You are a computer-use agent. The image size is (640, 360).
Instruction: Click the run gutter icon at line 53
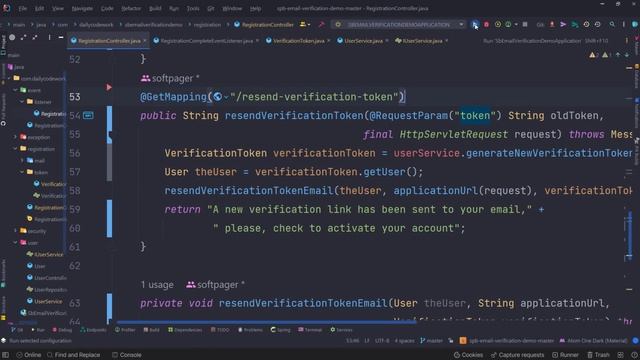[109, 87]
